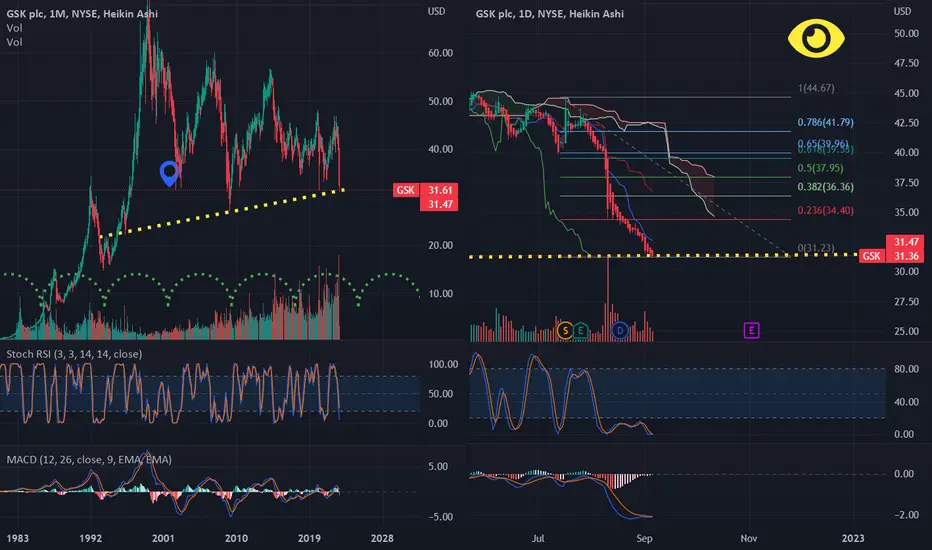Click the 2001 label on the time axis
The image size is (932, 550).
coord(163,538)
